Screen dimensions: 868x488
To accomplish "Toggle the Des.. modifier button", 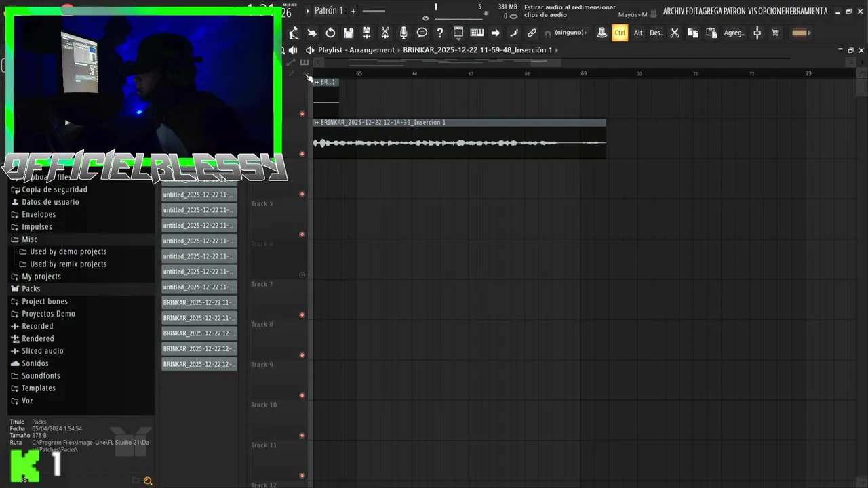I will click(x=656, y=33).
